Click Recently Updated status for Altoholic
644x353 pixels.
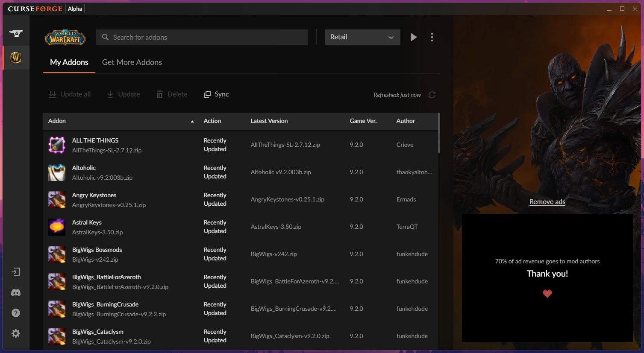tap(215, 172)
